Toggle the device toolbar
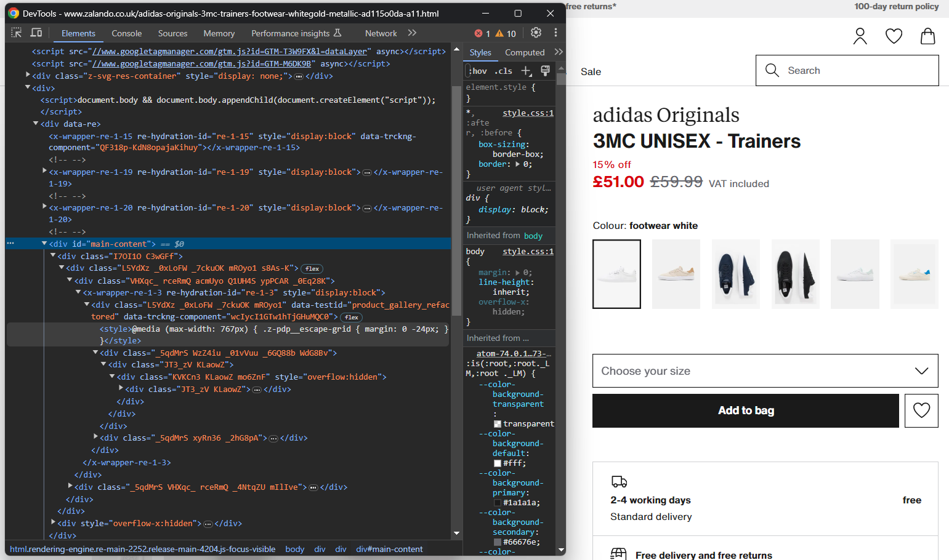 point(36,33)
